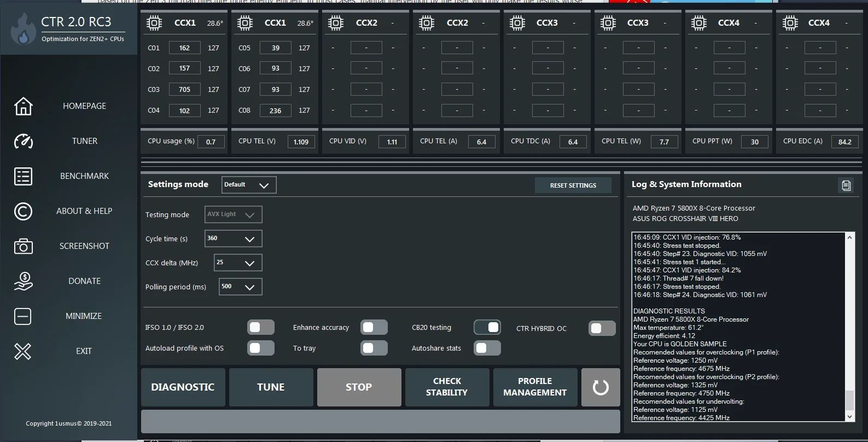Open the Cycle time dropdown
868x442 pixels.
tap(234, 239)
